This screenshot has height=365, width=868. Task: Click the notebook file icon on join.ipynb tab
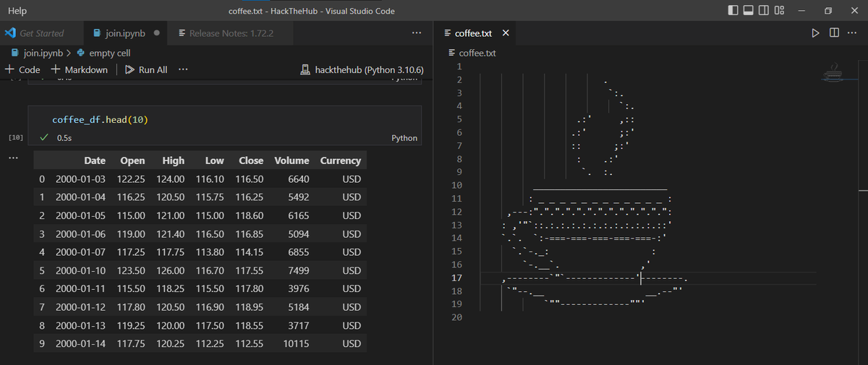[96, 33]
